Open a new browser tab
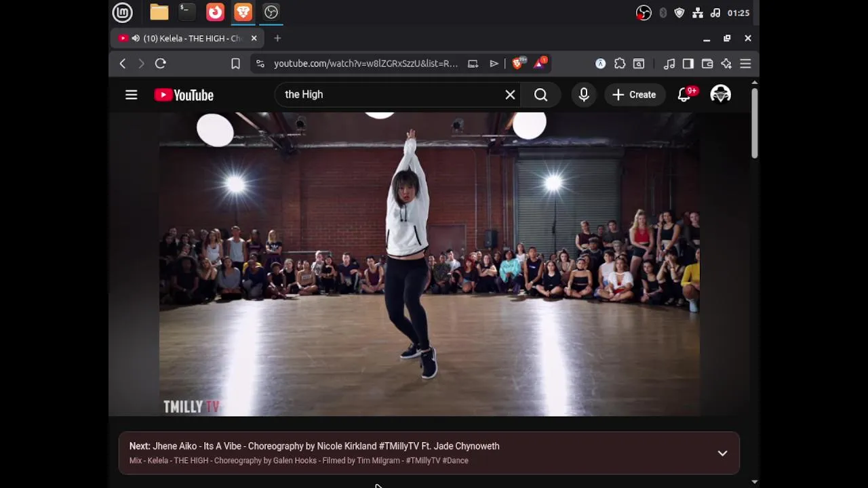 pyautogui.click(x=277, y=39)
